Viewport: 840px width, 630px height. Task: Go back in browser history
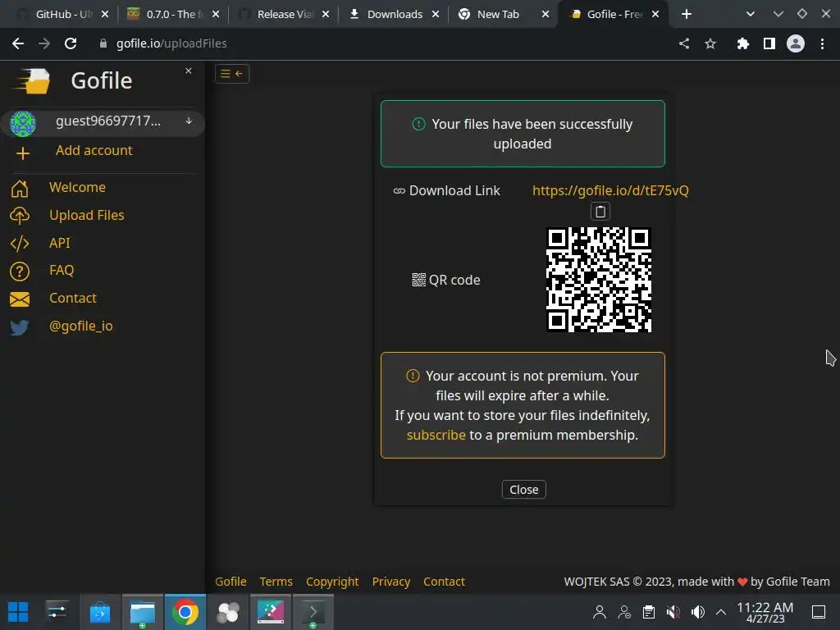pyautogui.click(x=18, y=43)
